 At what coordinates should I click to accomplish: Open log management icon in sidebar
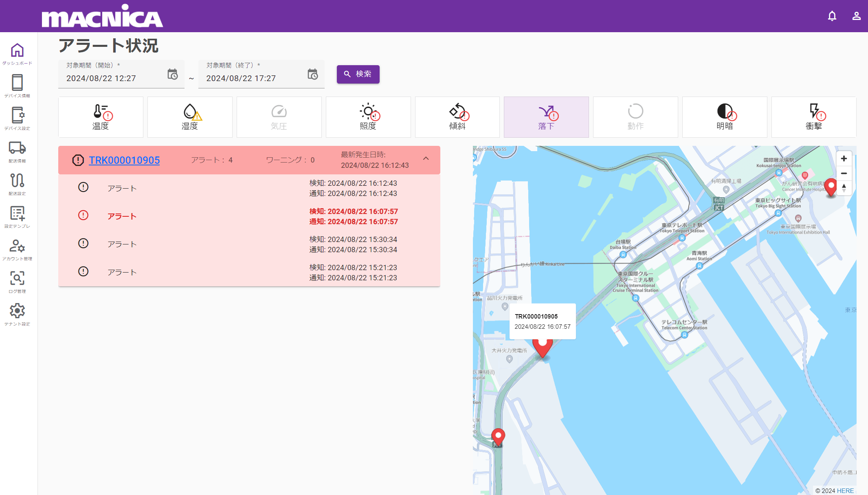tap(17, 282)
